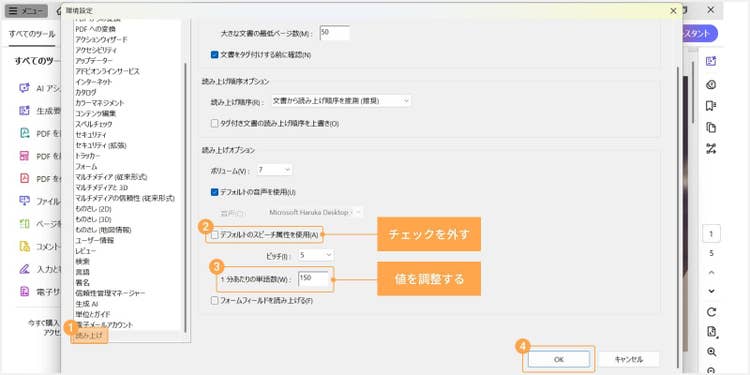Select ものさし (地図情報) category

(x=103, y=230)
